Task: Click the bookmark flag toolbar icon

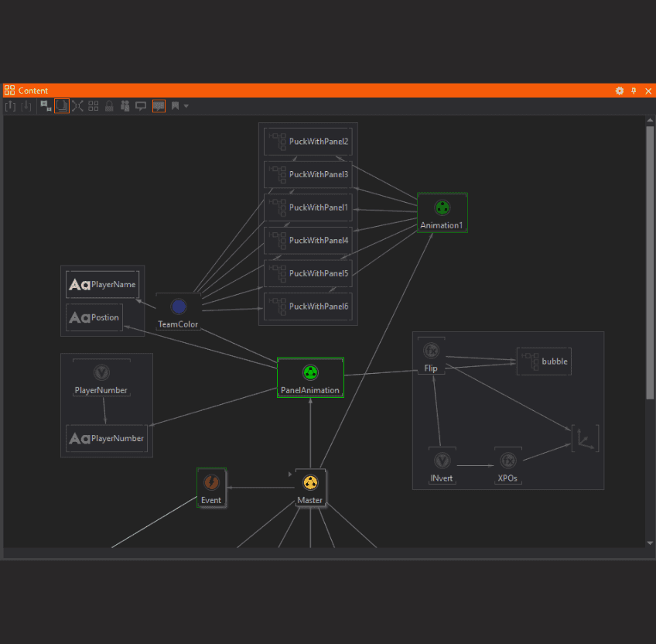Action: click(176, 106)
